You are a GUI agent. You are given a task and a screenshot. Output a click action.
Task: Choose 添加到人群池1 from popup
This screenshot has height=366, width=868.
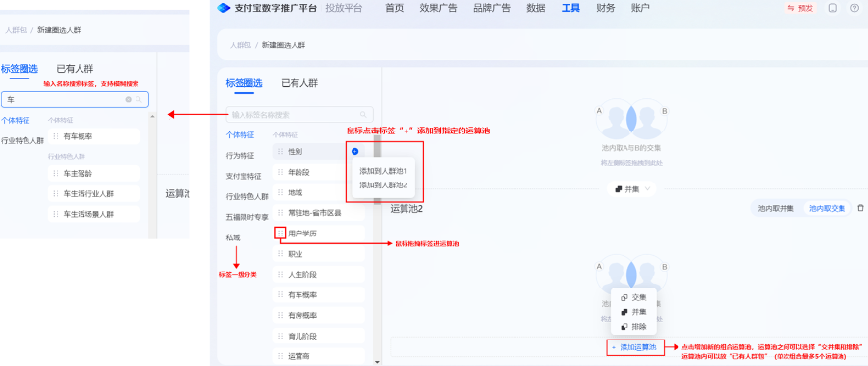point(383,171)
